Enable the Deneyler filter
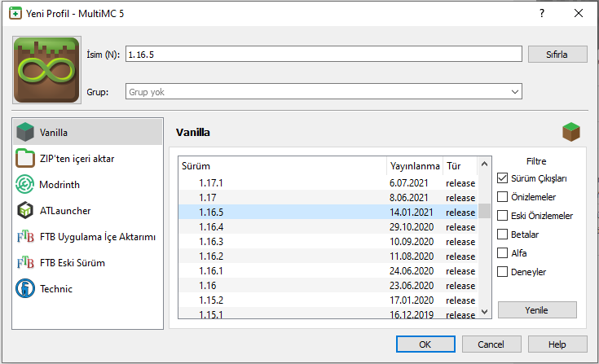Viewport: 599px width, 364px height. (x=502, y=272)
